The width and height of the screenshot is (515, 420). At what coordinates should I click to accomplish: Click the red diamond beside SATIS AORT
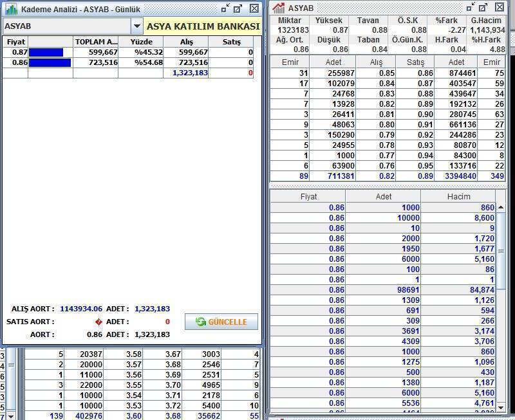[x=98, y=322]
